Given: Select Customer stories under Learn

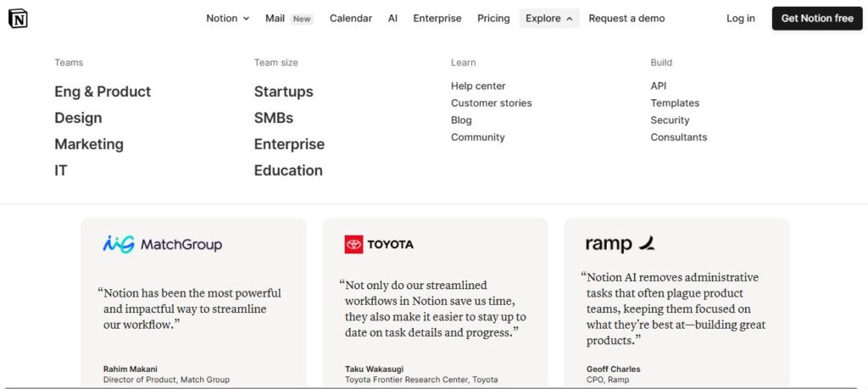Looking at the screenshot, I should coord(491,103).
